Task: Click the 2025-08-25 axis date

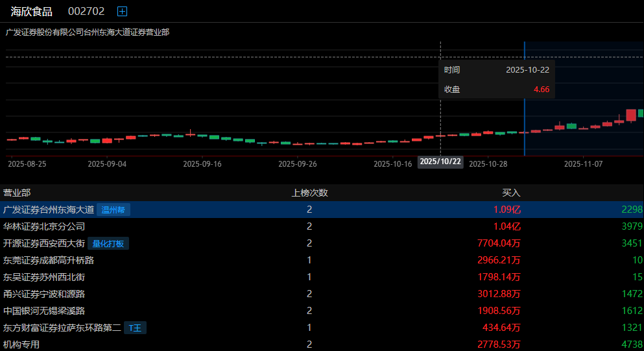Action: 27,164
